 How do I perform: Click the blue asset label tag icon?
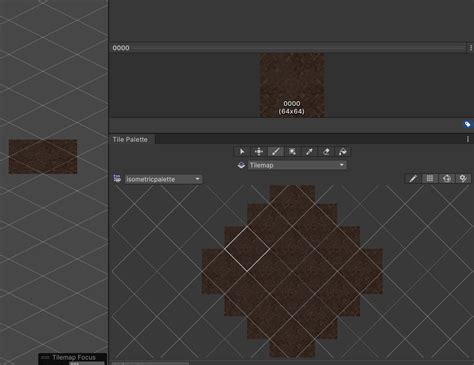tap(467, 124)
